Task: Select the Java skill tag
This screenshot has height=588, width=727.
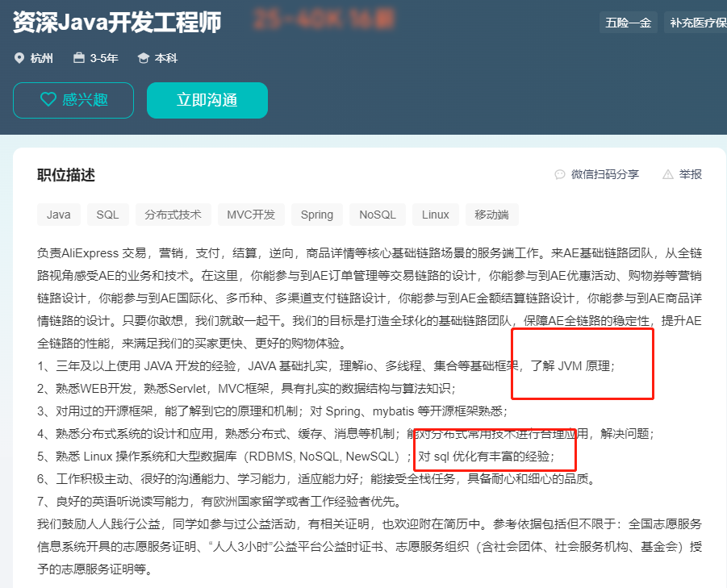Action: [x=59, y=215]
